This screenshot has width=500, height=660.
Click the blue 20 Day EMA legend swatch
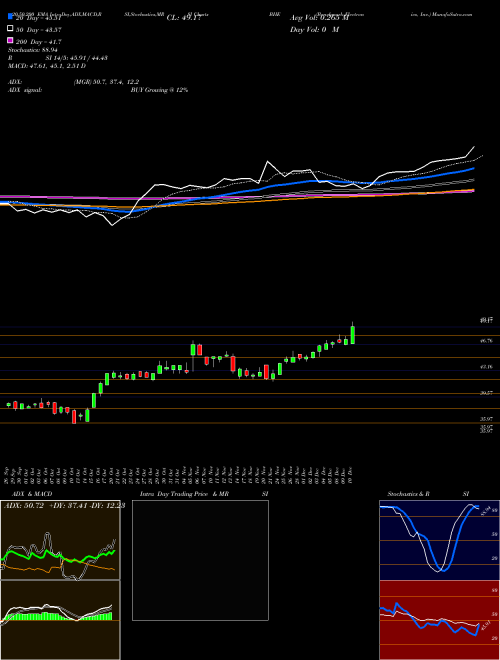tap(10, 17)
